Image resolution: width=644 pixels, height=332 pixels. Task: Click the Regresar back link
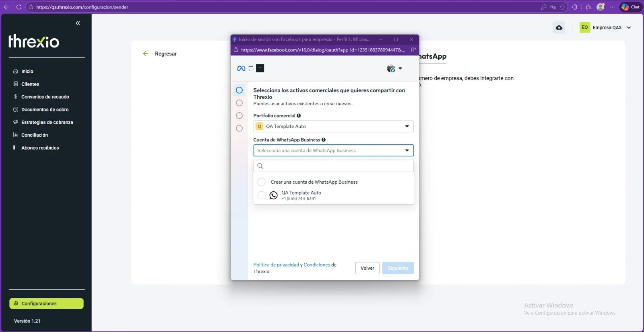pyautogui.click(x=160, y=53)
